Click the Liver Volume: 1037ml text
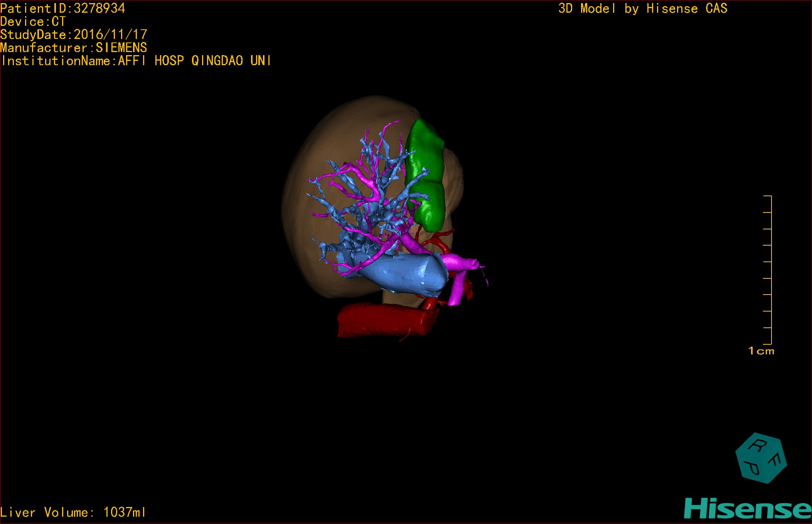The height and width of the screenshot is (524, 812). point(73,512)
